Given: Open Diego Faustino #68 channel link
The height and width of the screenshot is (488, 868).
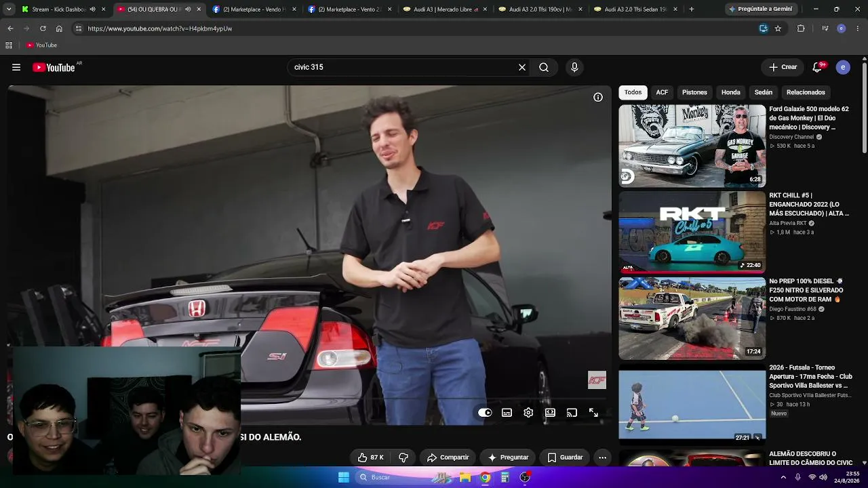Looking at the screenshot, I should 793,309.
